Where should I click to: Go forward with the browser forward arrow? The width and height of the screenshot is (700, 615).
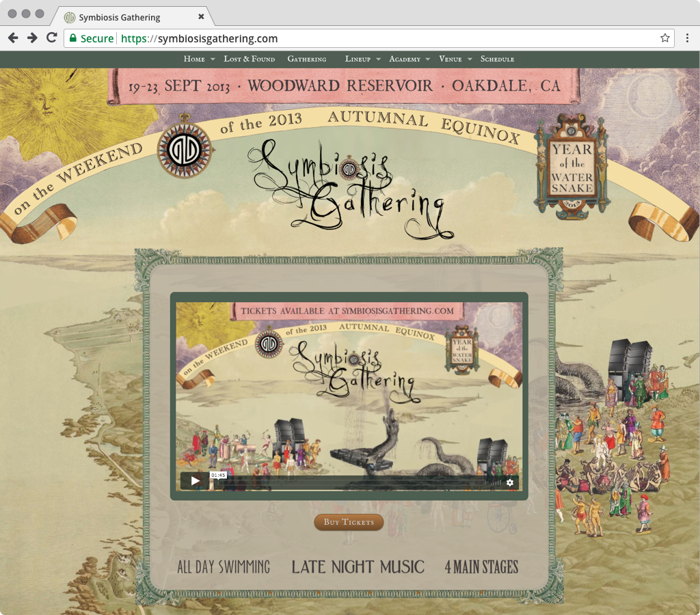tap(32, 38)
